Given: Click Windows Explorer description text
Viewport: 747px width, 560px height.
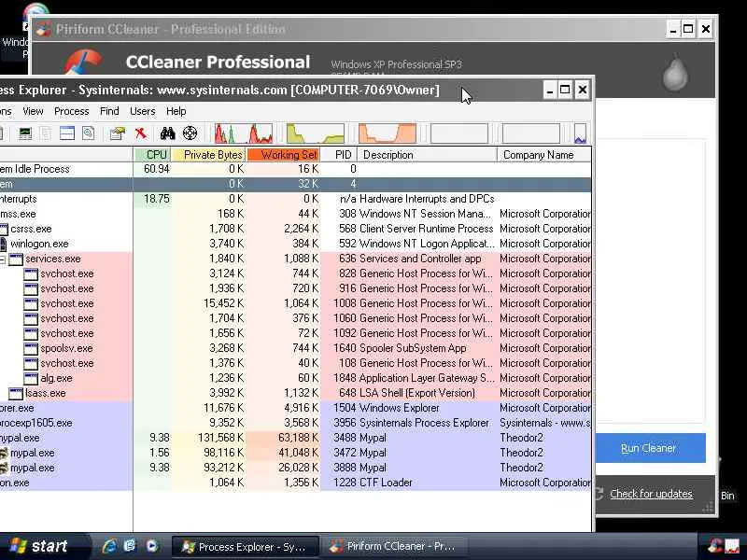Looking at the screenshot, I should point(400,408).
